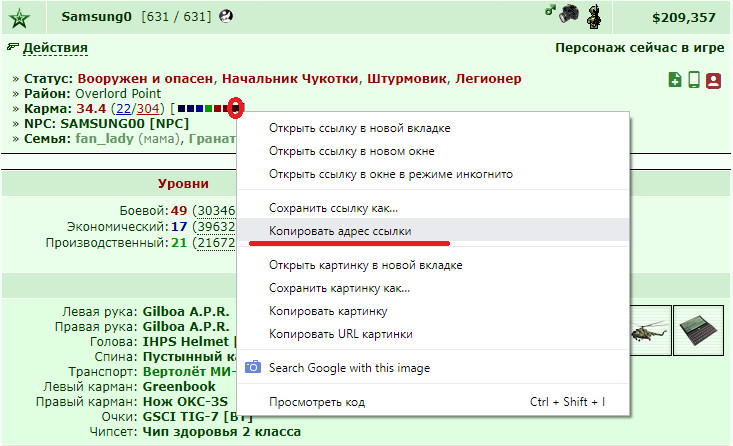Image resolution: width=733 pixels, height=446 pixels.
Task: Open Чип здоровья 2 класса link
Action: [x=222, y=431]
